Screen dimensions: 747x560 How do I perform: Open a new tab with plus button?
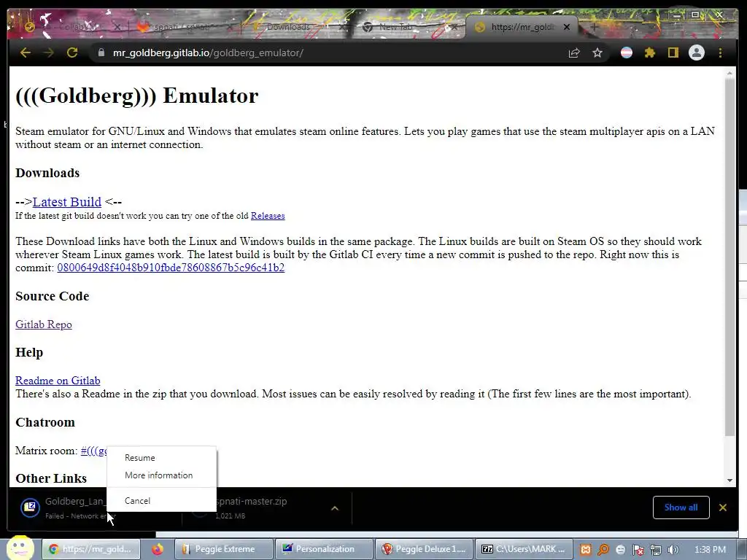point(594,27)
